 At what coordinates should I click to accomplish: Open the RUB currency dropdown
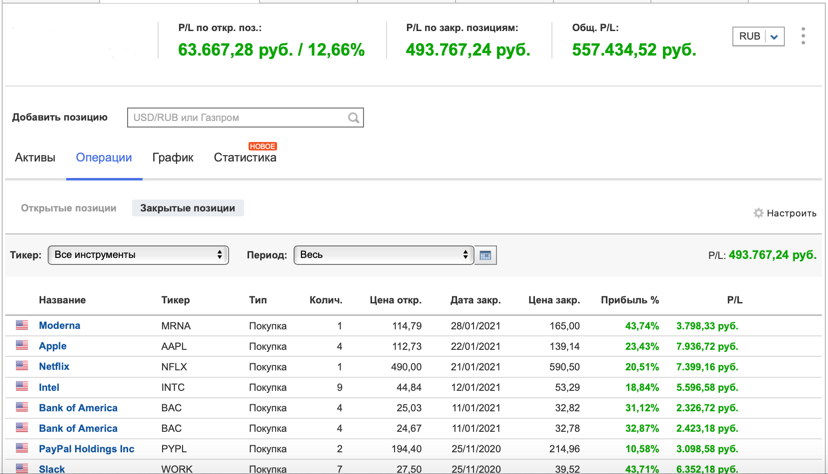758,36
